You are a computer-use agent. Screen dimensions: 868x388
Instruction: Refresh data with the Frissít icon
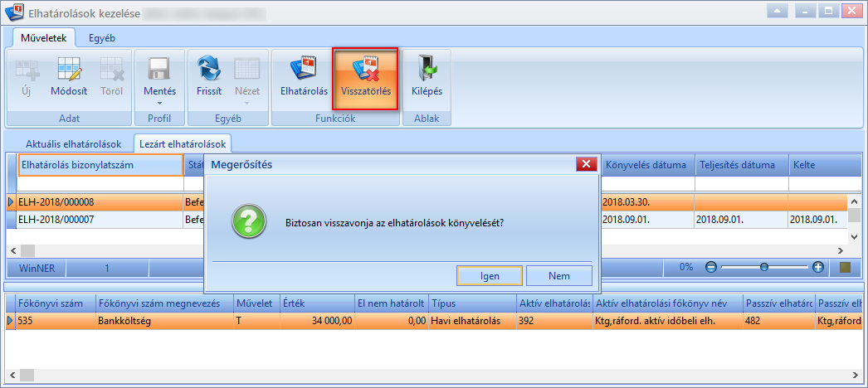[x=208, y=69]
